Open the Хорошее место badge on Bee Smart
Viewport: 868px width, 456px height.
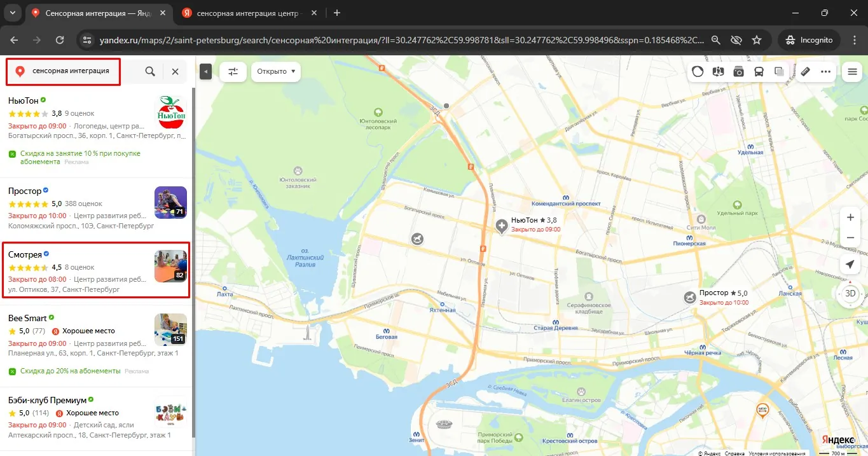[83, 331]
